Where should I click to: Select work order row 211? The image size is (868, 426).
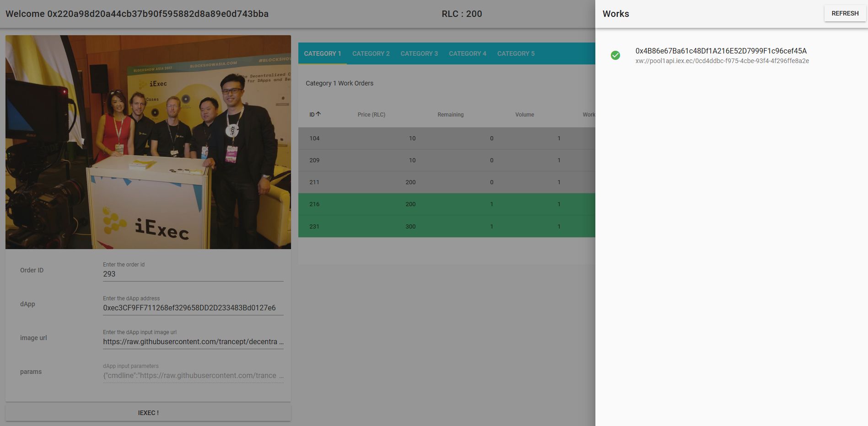tap(447, 182)
